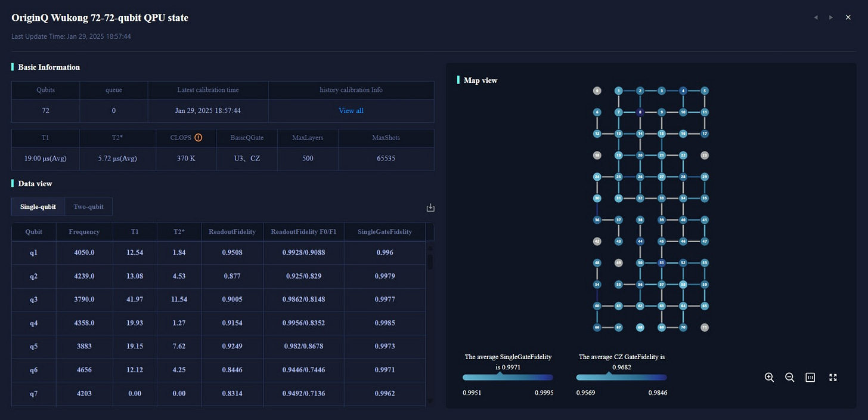This screenshot has width=868, height=420.
Task: Select the q4 row label
Action: (34, 323)
